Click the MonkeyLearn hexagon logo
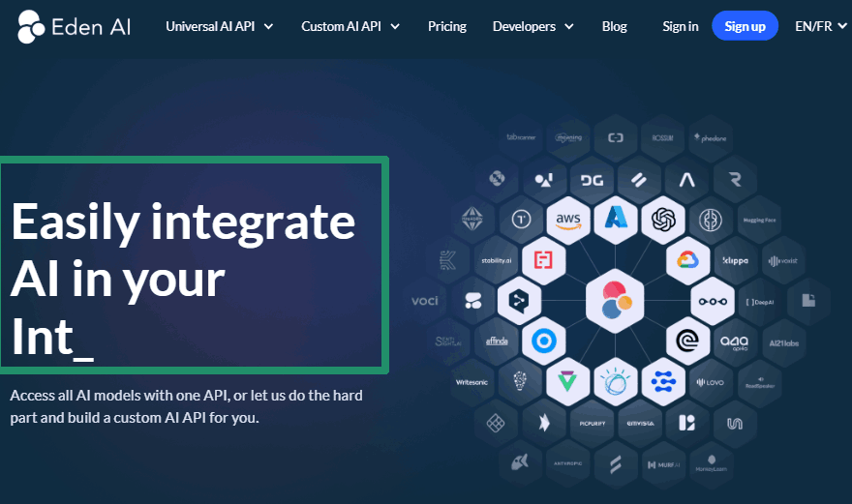Viewport: 852px width, 504px height. click(x=712, y=463)
